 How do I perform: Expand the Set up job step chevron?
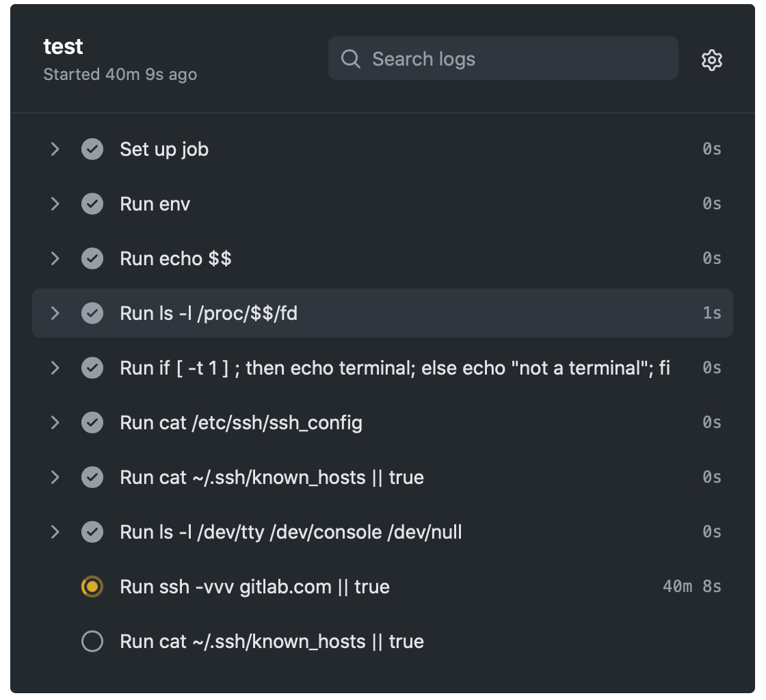pos(55,149)
